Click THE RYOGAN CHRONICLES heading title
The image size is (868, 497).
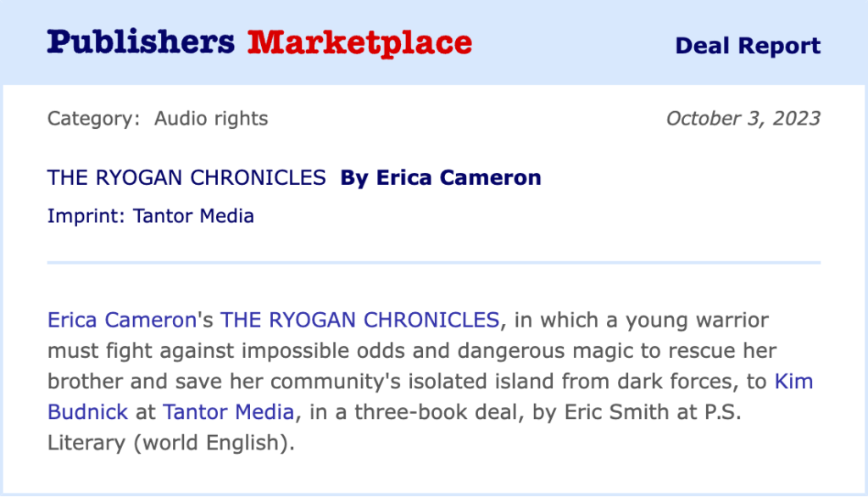(x=186, y=178)
